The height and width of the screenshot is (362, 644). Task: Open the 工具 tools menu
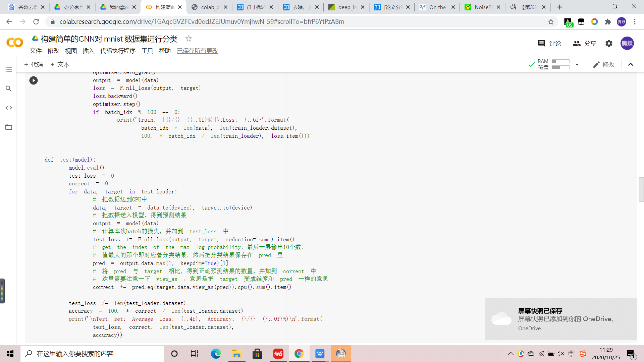[x=147, y=51]
